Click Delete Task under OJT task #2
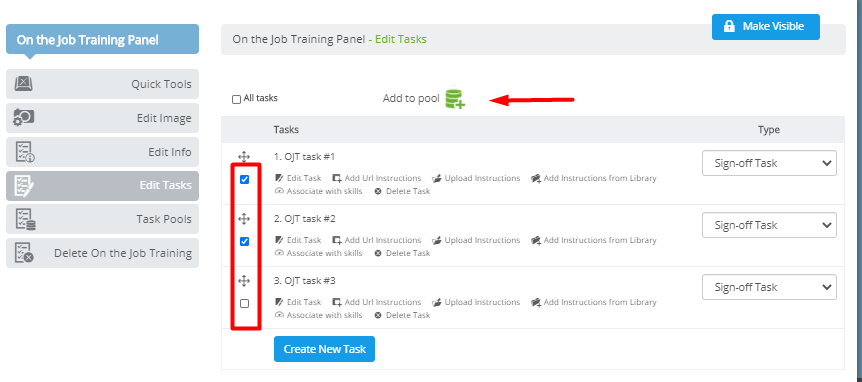Image resolution: width=862 pixels, height=382 pixels. 402,253
